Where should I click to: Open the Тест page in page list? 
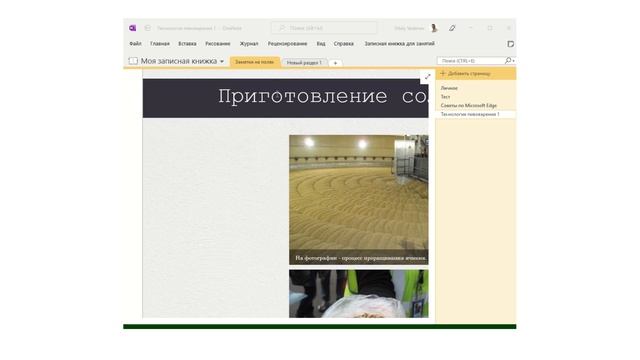[x=445, y=97]
